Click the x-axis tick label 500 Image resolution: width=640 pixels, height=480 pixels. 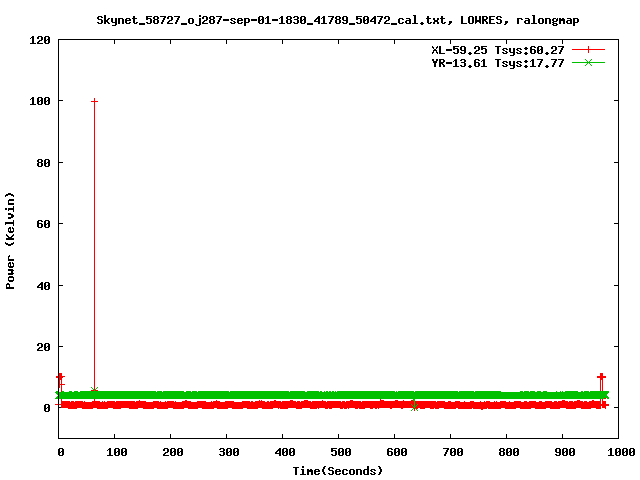[341, 452]
